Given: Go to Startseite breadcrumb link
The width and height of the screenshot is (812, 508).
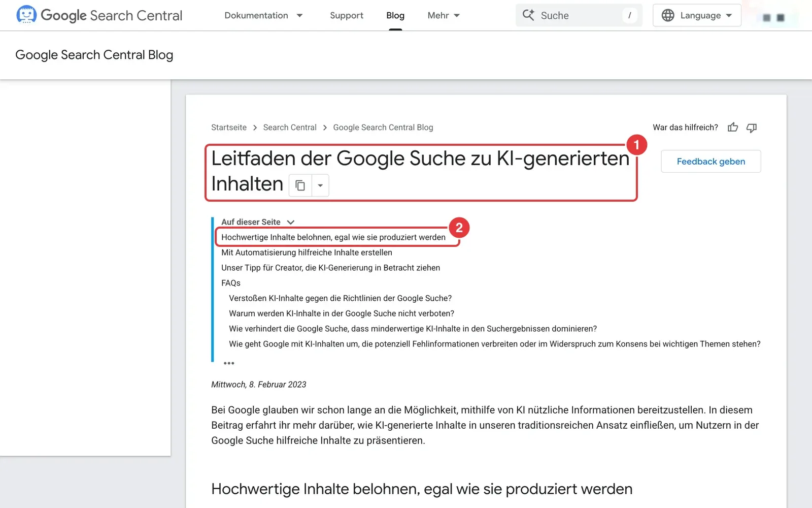Looking at the screenshot, I should click(x=229, y=128).
